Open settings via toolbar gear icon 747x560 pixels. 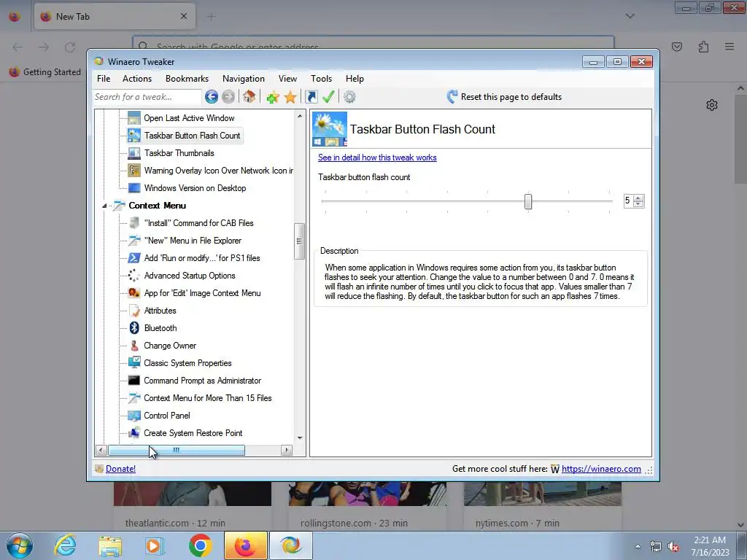[349, 97]
